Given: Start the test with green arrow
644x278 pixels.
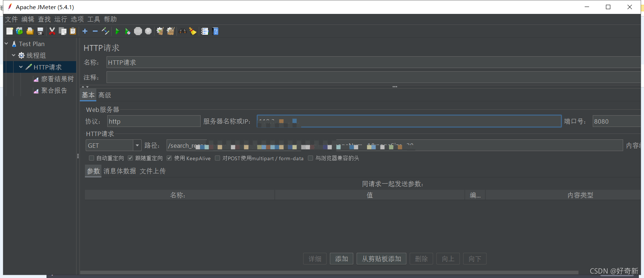Looking at the screenshot, I should coord(117,31).
